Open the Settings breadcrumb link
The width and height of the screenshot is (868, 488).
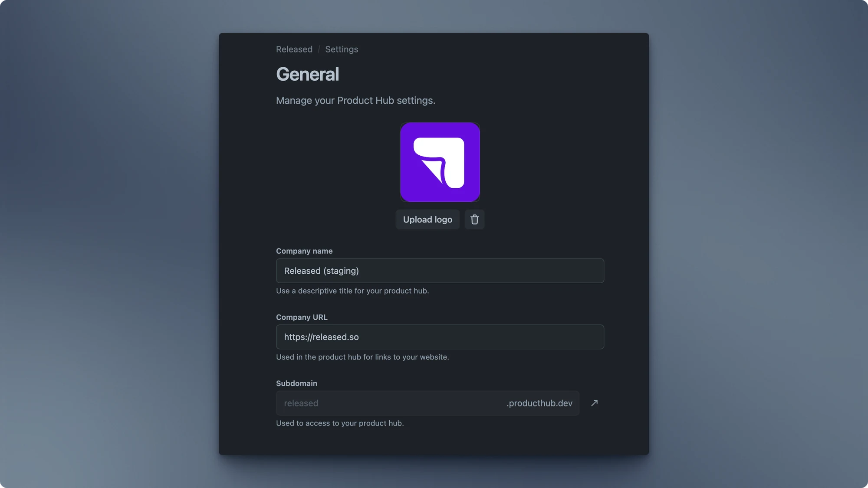point(342,49)
